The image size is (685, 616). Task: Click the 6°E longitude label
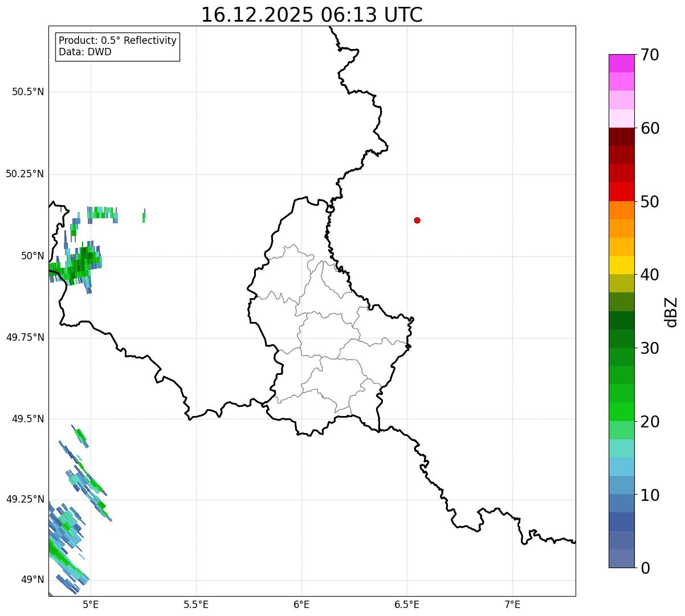301,604
